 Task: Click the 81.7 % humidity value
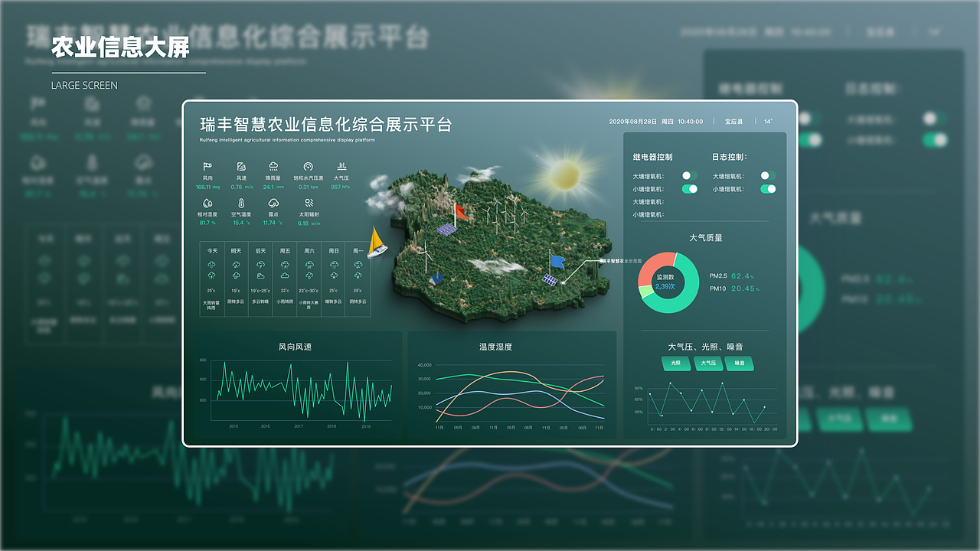(x=207, y=223)
